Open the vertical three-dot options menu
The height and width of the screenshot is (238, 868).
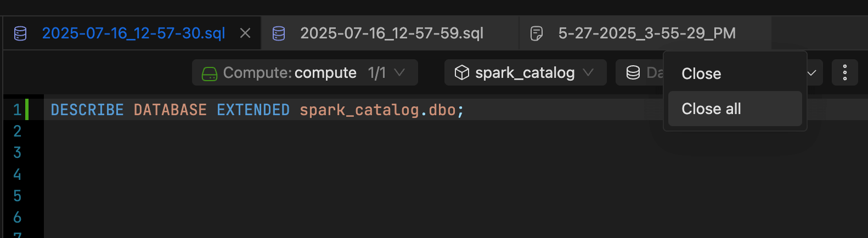[x=845, y=72]
